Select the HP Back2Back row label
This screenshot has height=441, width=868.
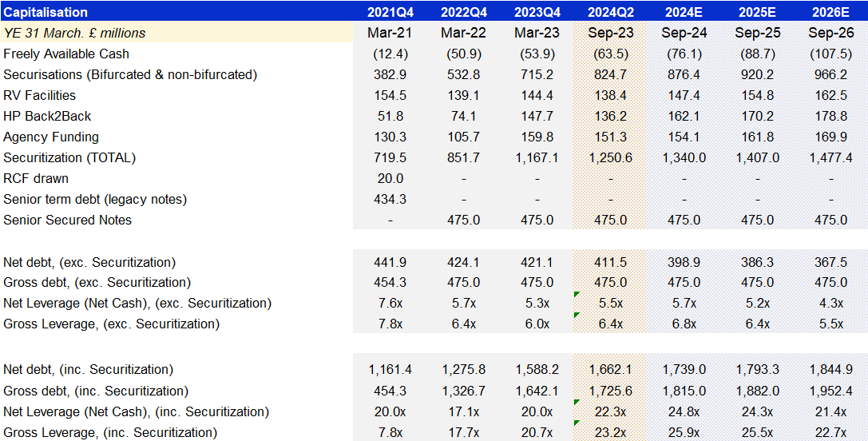click(x=47, y=116)
